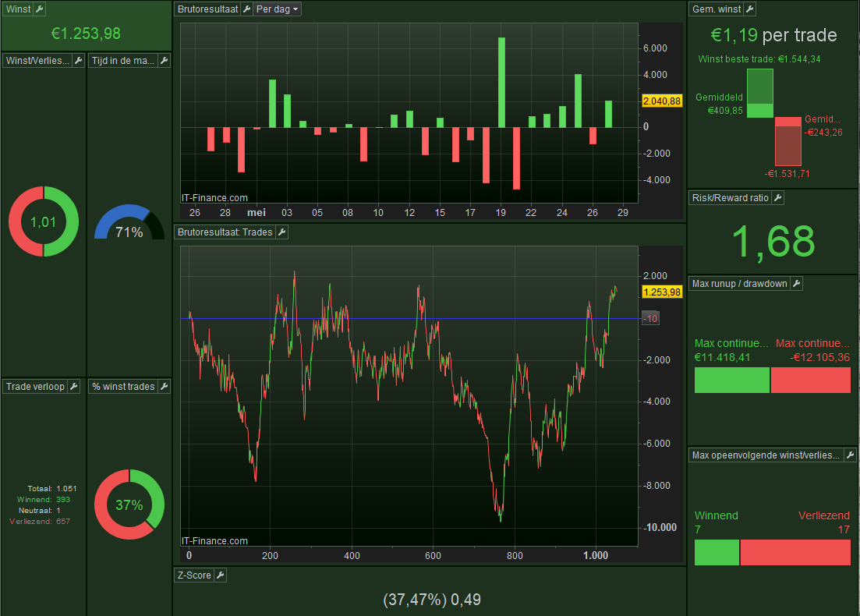Click the Max runup / drawdown wrench icon

tap(796, 284)
